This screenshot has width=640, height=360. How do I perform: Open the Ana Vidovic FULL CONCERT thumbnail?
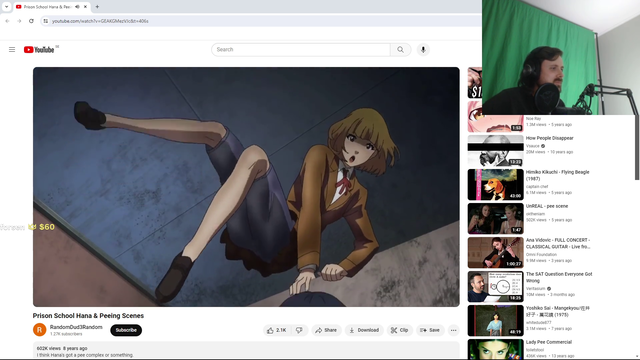coord(496,252)
